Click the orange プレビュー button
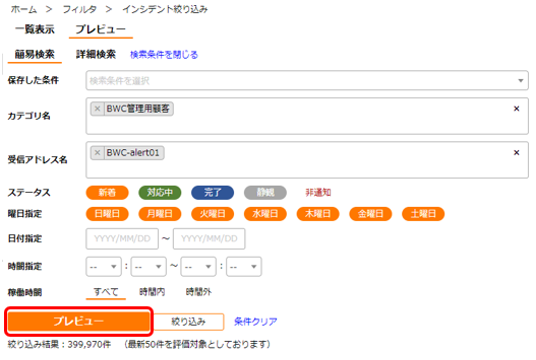536x360 pixels. point(79,321)
